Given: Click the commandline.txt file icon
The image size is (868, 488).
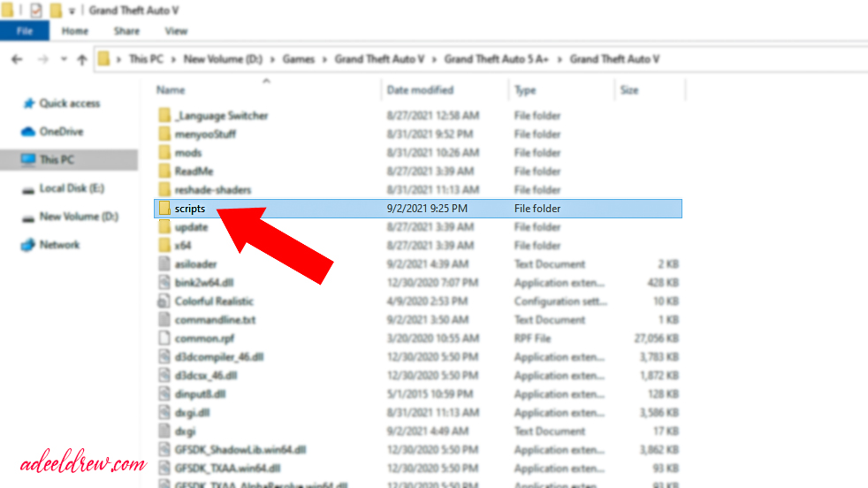Looking at the screenshot, I should pyautogui.click(x=164, y=320).
